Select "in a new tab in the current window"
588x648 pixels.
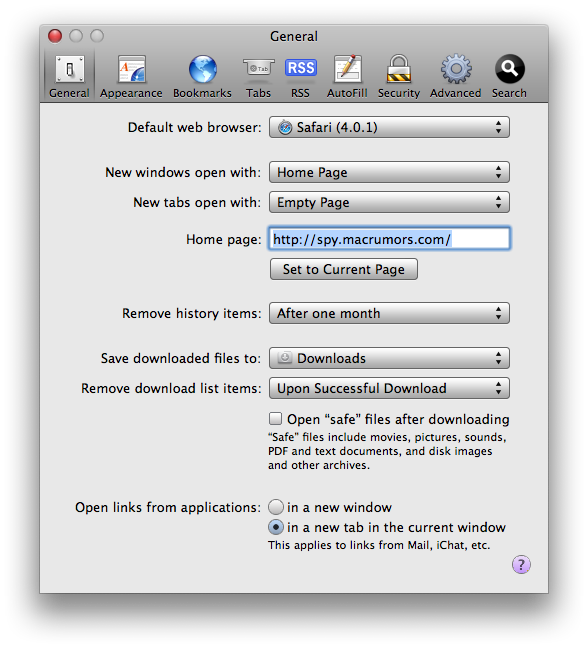[x=276, y=527]
